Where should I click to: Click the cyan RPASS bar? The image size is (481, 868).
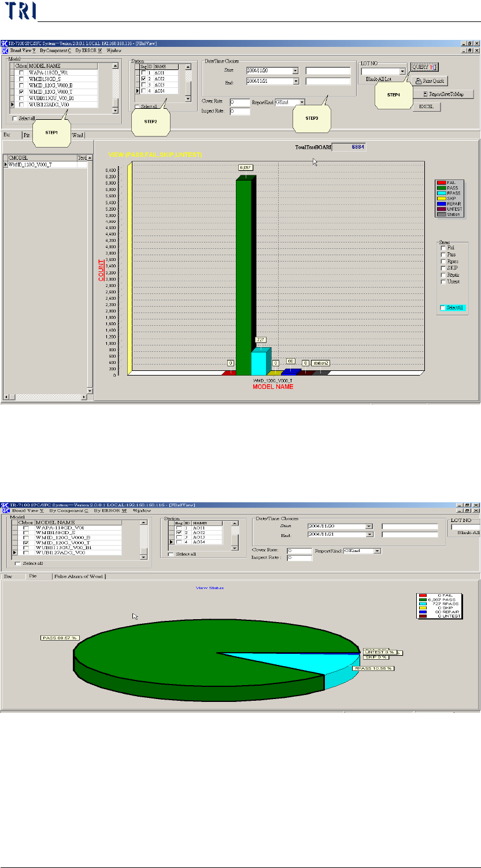(x=261, y=362)
